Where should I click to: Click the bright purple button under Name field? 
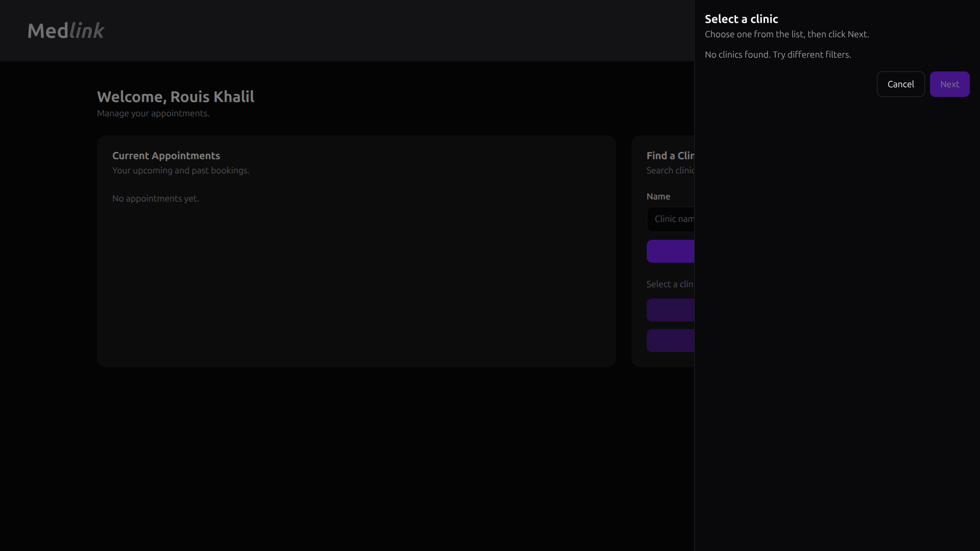(x=670, y=252)
